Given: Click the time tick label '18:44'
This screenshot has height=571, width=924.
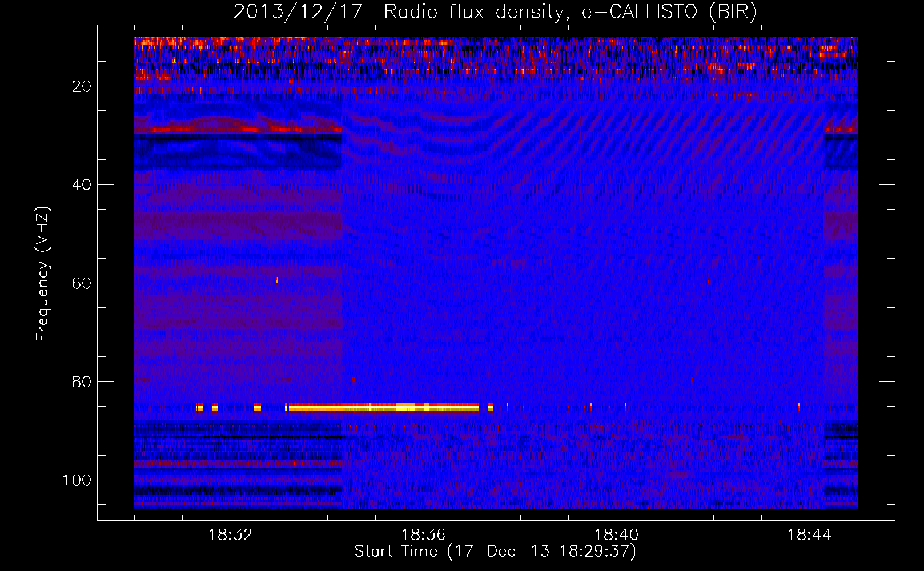Looking at the screenshot, I should point(810,535).
